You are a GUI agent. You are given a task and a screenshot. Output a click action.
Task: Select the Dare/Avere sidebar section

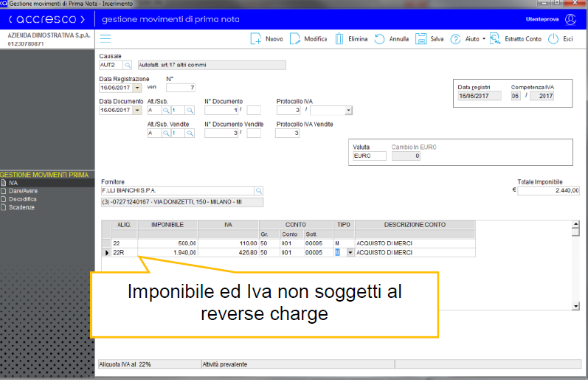[47, 191]
